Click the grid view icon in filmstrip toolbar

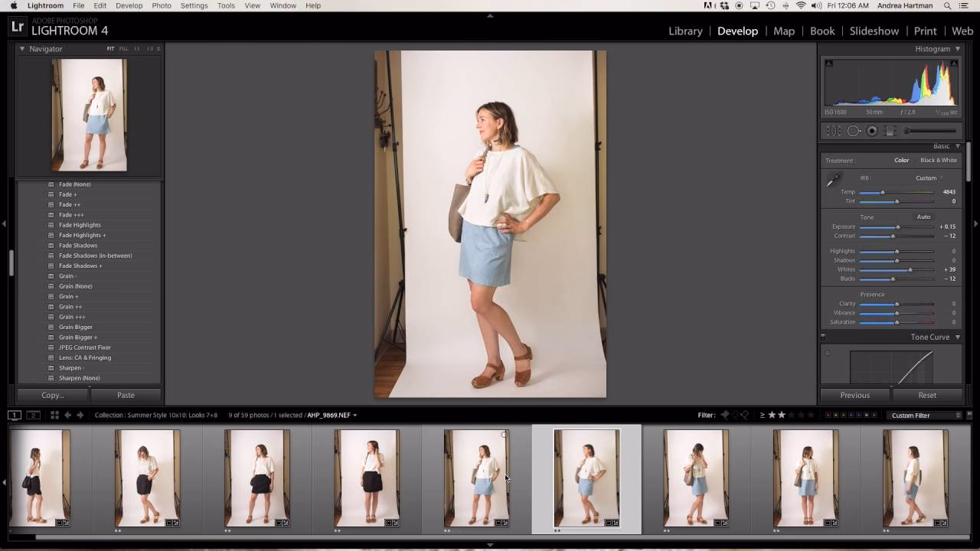tap(54, 415)
